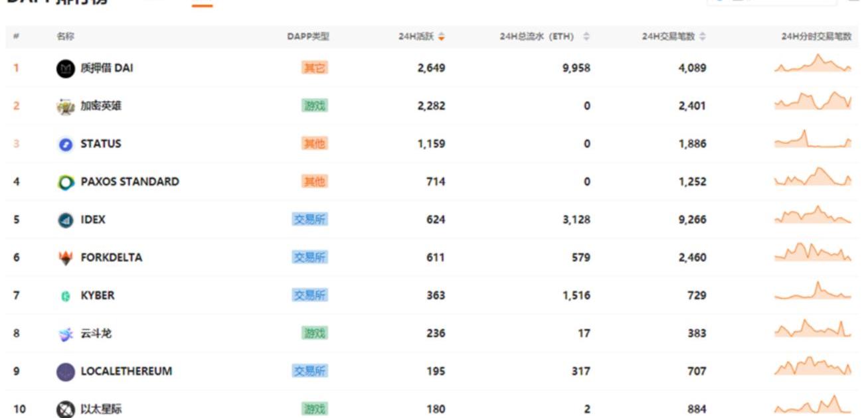868x418 pixels.
Task: Click the 交易所 tag for FORKDELTA
Action: [310, 257]
